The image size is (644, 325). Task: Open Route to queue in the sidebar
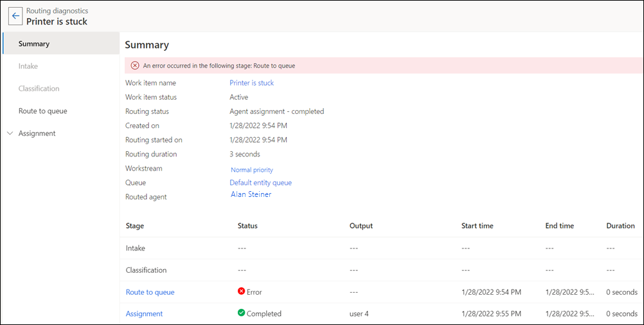pyautogui.click(x=42, y=111)
